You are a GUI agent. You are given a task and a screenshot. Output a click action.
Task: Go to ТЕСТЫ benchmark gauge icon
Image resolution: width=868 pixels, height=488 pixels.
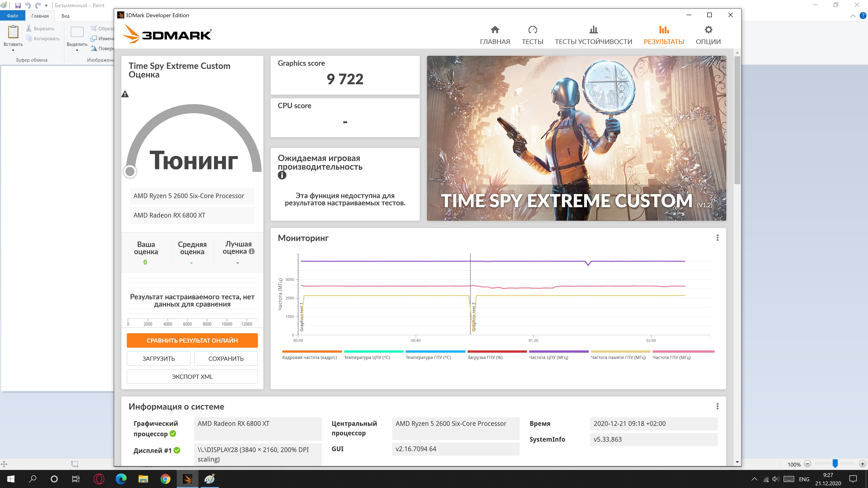(x=532, y=30)
